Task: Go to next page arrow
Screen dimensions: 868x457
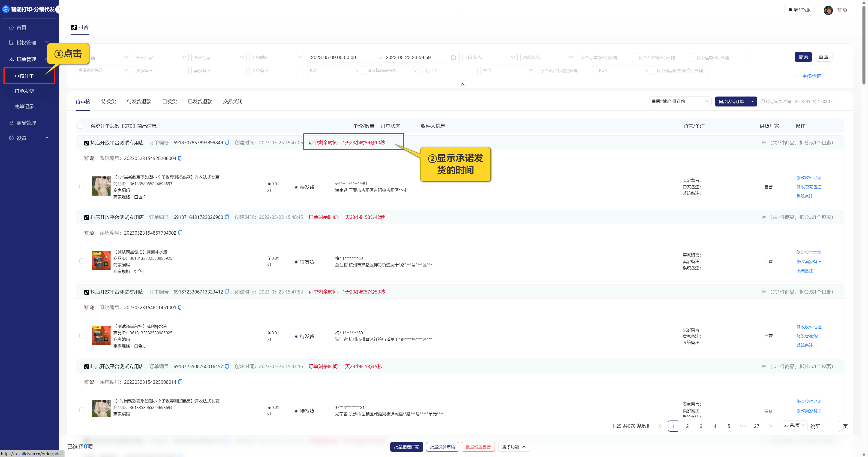Action: pos(770,426)
